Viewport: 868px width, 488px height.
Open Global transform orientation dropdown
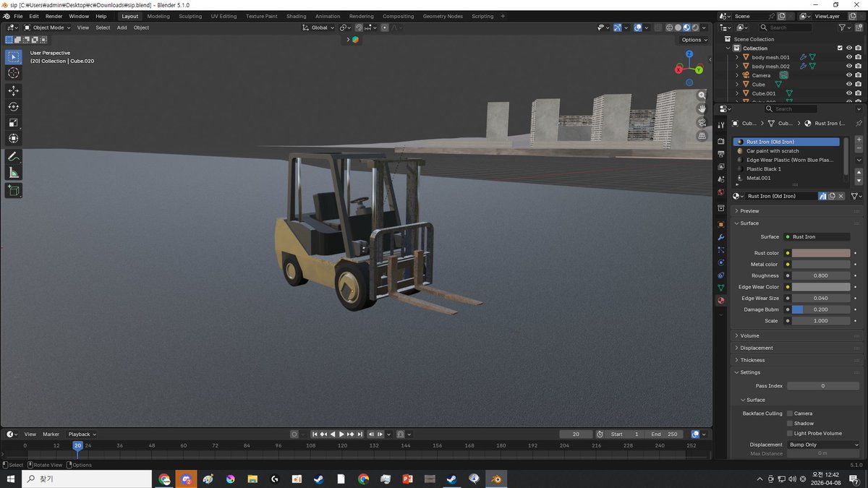coord(318,27)
